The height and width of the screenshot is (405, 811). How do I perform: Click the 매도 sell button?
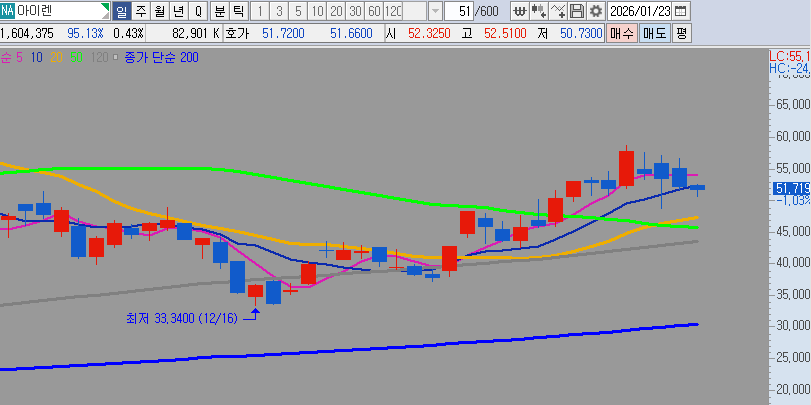point(655,34)
